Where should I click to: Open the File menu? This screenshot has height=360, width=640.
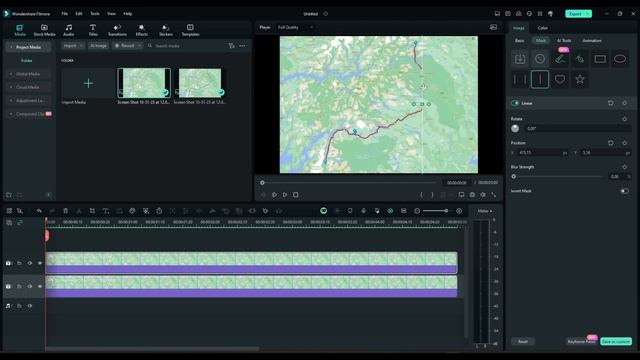click(x=64, y=13)
